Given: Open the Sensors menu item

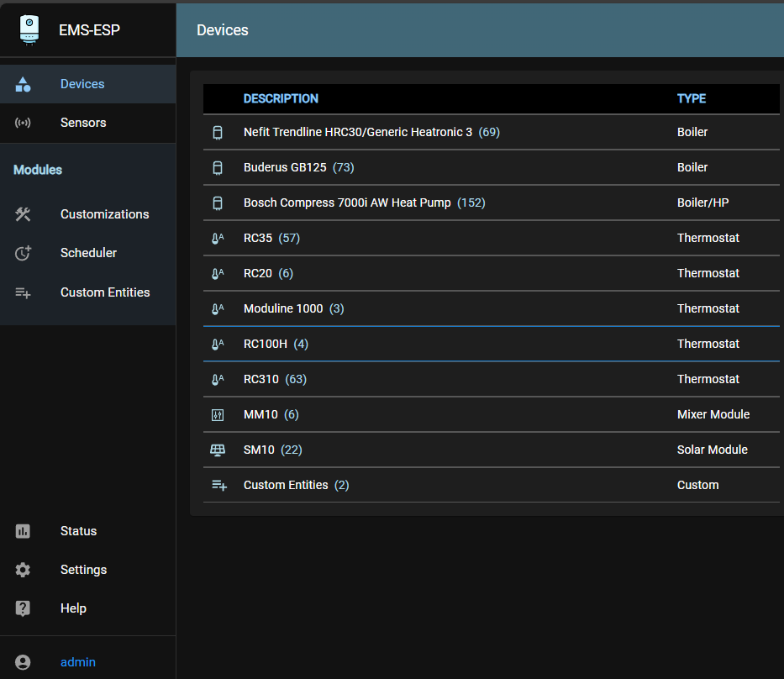Looking at the screenshot, I should 83,123.
